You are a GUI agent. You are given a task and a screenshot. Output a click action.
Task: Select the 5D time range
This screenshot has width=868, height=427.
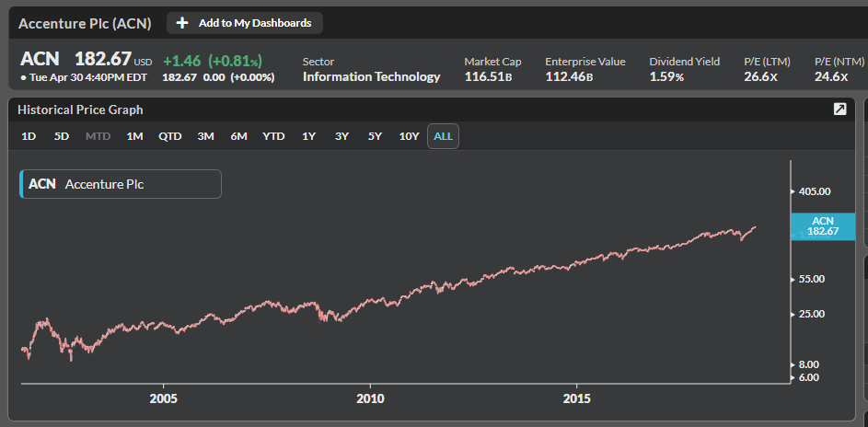coord(62,136)
